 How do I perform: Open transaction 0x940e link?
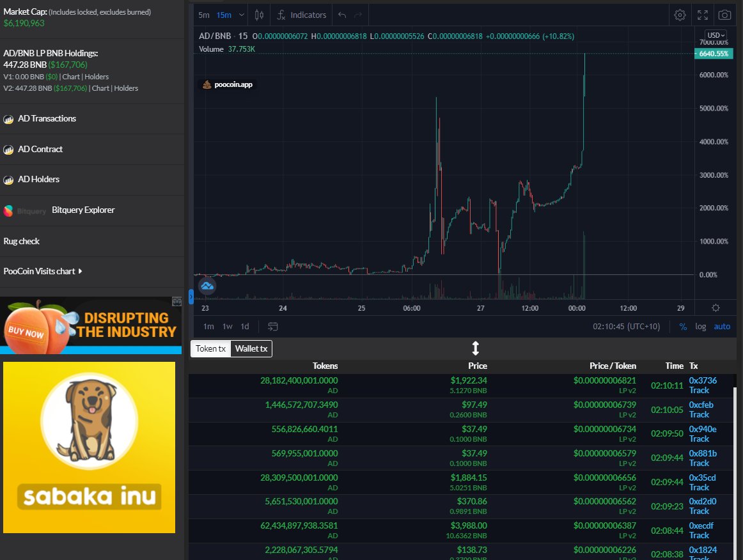703,429
